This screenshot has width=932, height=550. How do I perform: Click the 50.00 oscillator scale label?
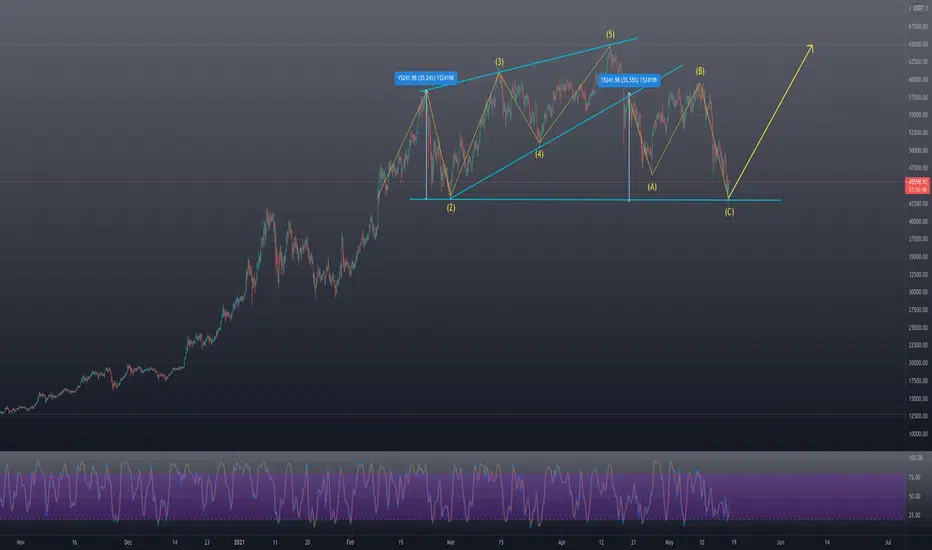(x=915, y=496)
